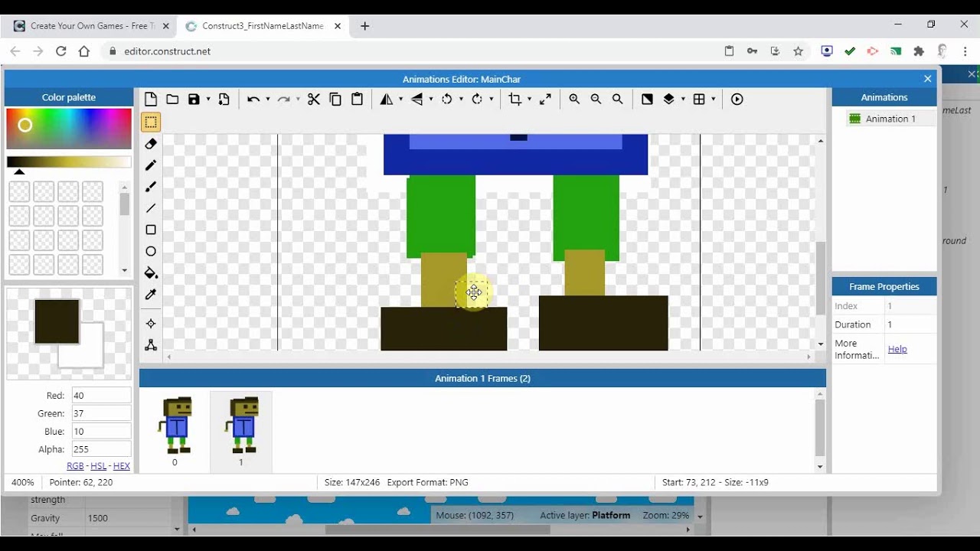980x551 pixels.
Task: Rotate image clockwise
Action: (x=478, y=99)
